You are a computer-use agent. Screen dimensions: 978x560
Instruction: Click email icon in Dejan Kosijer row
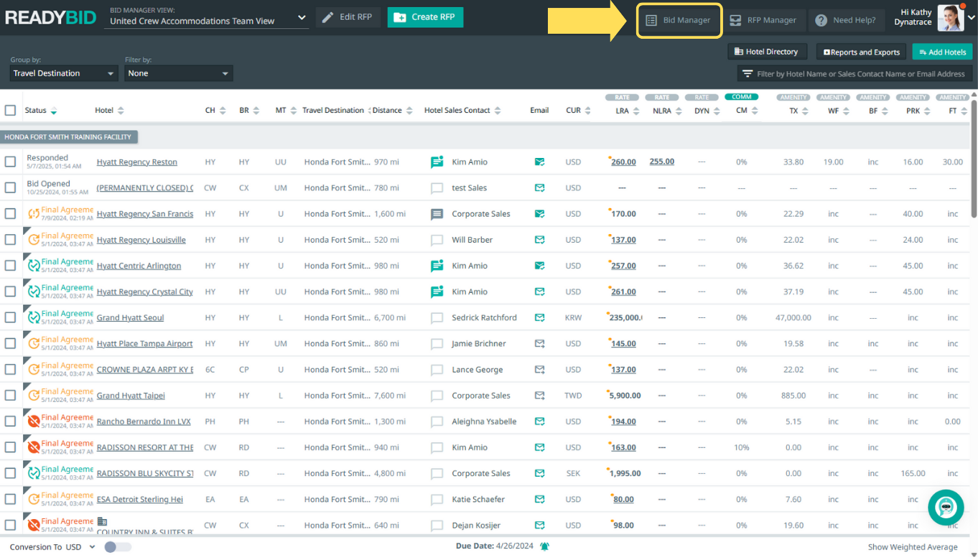[x=539, y=525]
